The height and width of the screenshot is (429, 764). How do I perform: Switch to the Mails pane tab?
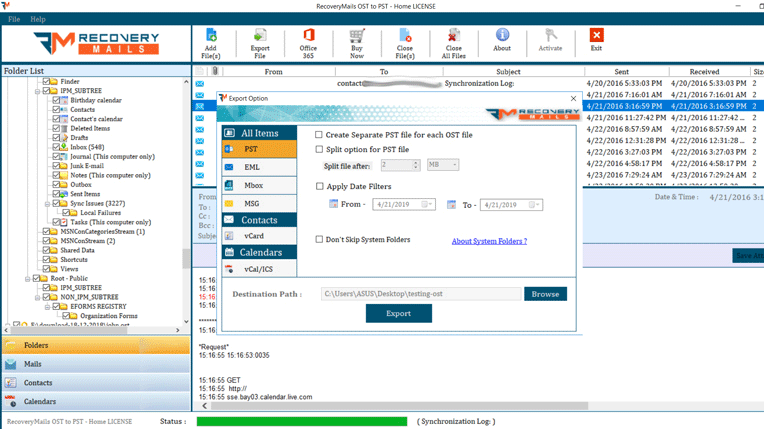coord(96,364)
